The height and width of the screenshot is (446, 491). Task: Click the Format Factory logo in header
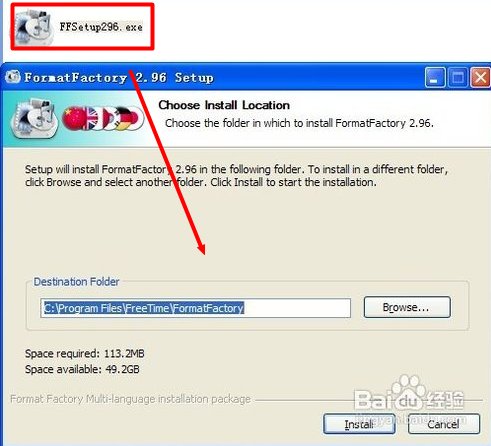[34, 118]
